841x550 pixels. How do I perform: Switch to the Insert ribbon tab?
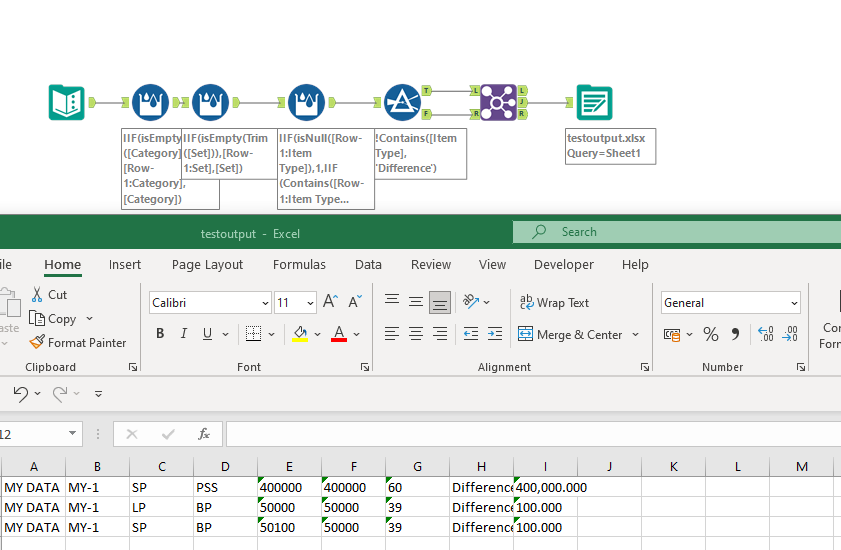(125, 265)
